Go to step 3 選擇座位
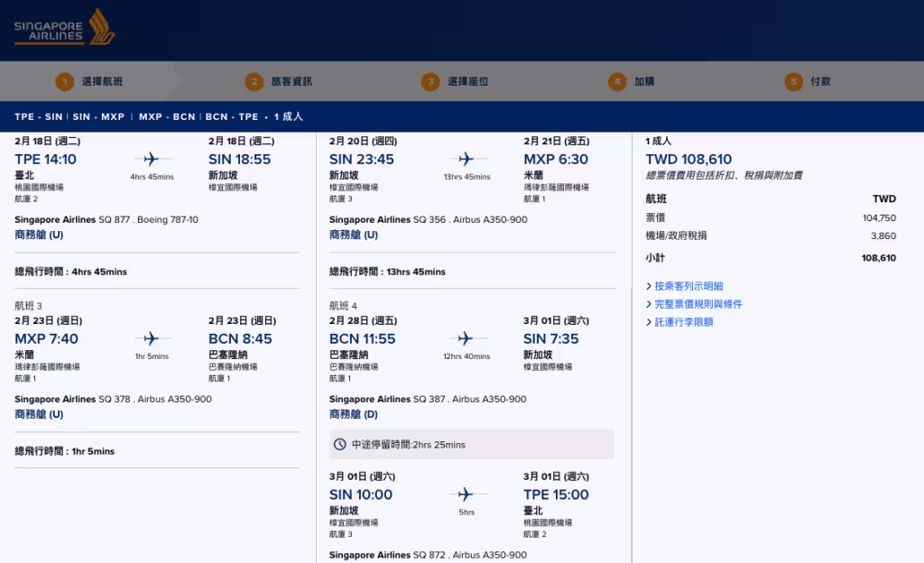The width and height of the screenshot is (924, 563). click(x=455, y=81)
